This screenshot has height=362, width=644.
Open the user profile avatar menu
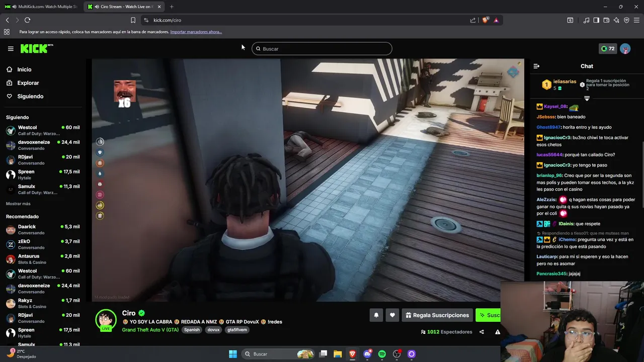click(x=625, y=49)
